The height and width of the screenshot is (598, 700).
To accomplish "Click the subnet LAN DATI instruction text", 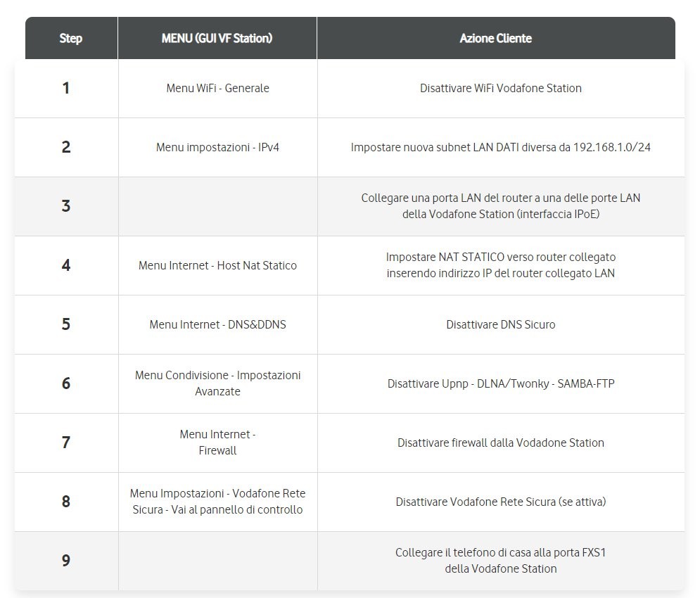I will (500, 147).
